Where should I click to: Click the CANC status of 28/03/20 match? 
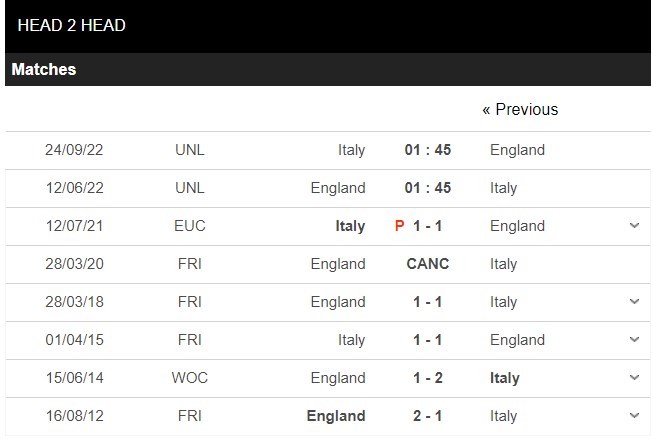pyautogui.click(x=428, y=264)
